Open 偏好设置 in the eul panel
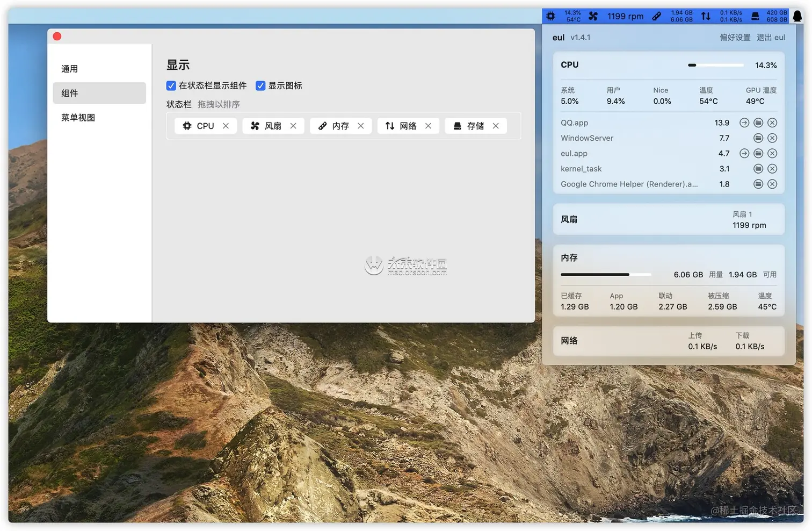The height and width of the screenshot is (531, 812). pyautogui.click(x=735, y=38)
